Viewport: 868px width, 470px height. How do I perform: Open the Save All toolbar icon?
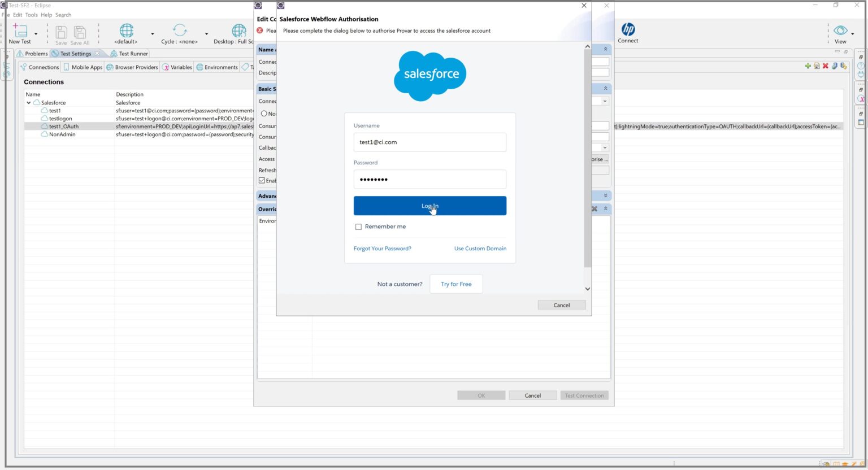pyautogui.click(x=79, y=33)
